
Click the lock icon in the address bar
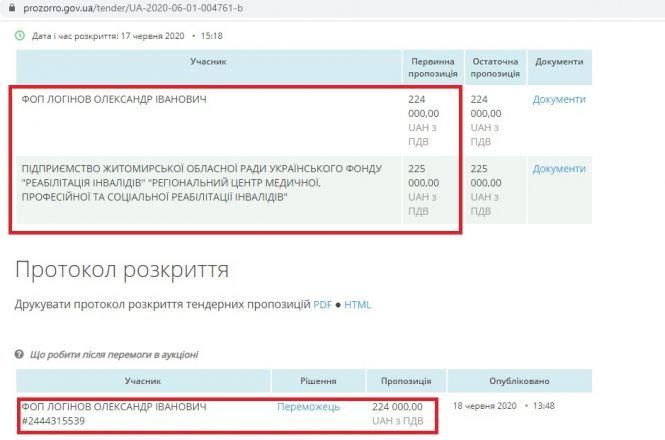[x=12, y=8]
